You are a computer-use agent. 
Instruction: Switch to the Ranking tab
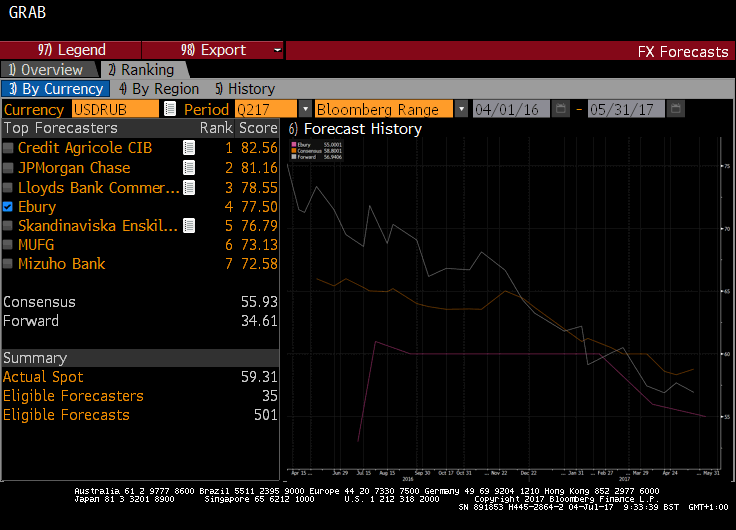[x=145, y=70]
